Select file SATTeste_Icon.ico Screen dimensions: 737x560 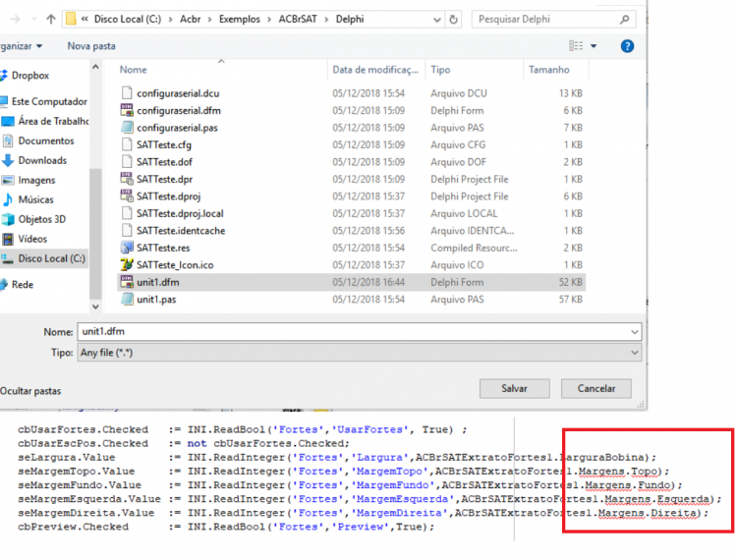175,265
